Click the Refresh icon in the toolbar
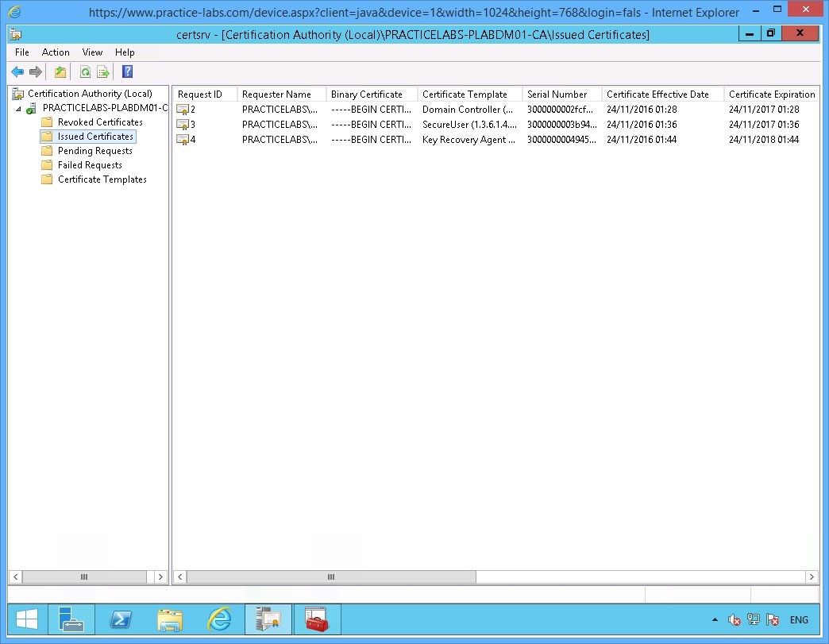The image size is (829, 644). pyautogui.click(x=85, y=71)
